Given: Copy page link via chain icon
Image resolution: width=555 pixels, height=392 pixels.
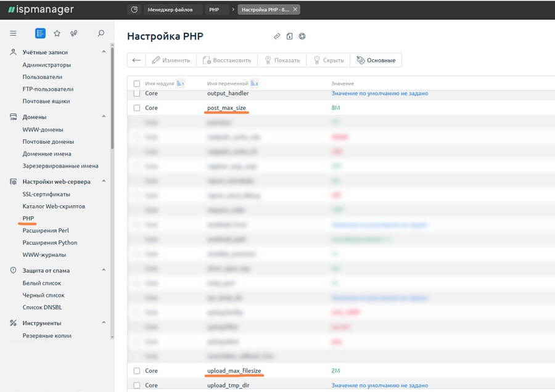Looking at the screenshot, I should (277, 36).
